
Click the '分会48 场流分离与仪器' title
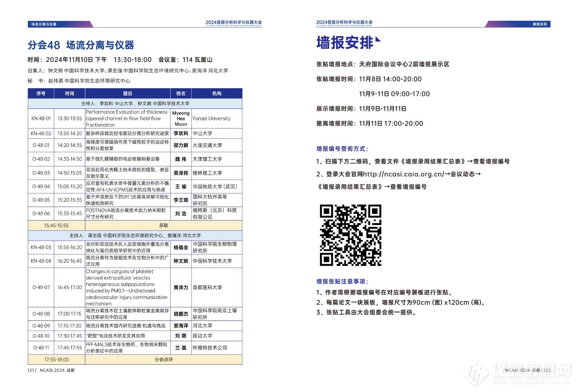click(x=81, y=45)
